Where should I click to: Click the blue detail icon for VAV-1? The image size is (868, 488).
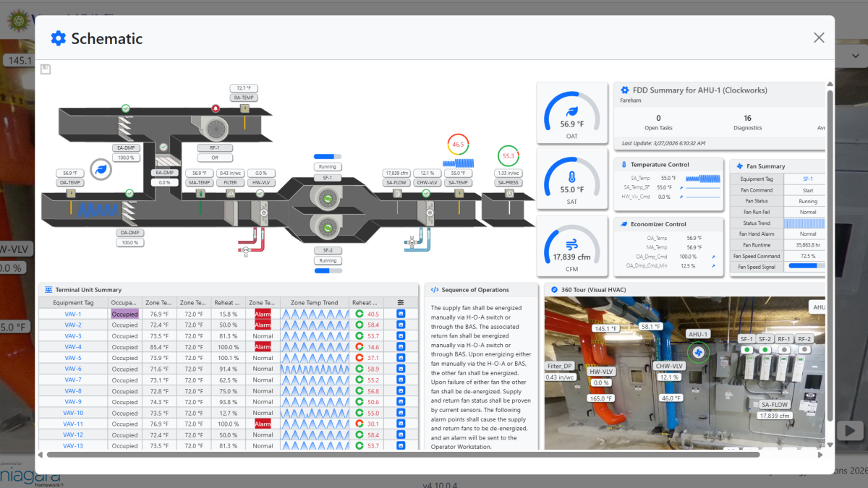(x=401, y=314)
